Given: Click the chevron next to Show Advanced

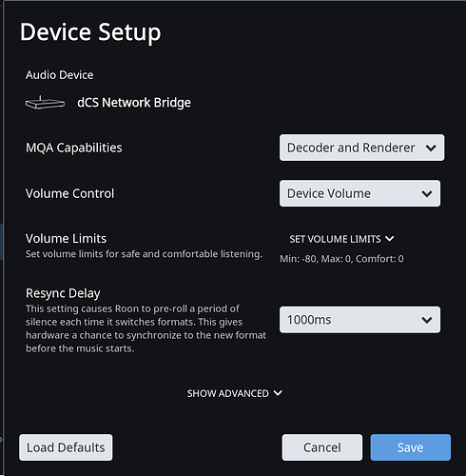Looking at the screenshot, I should click(278, 393).
